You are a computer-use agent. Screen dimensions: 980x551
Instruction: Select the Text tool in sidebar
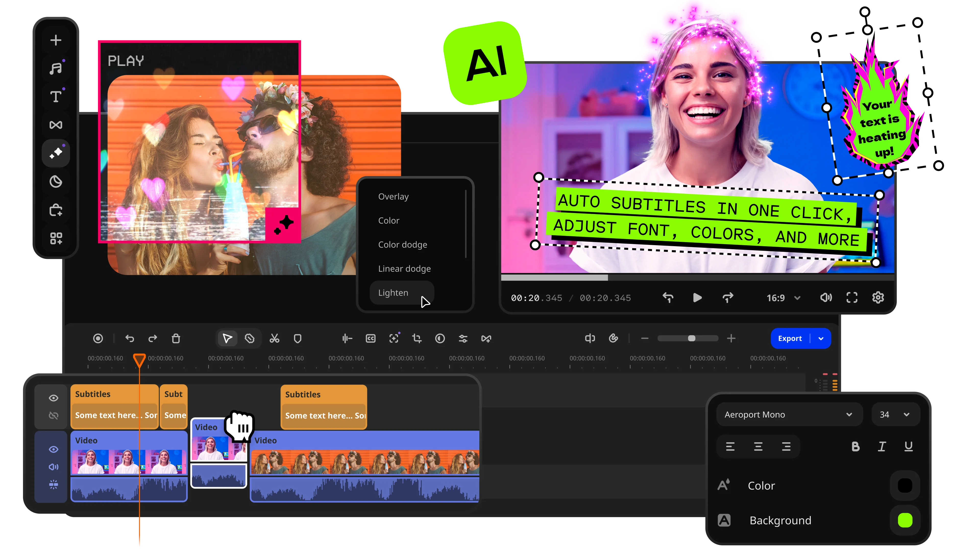click(x=56, y=97)
